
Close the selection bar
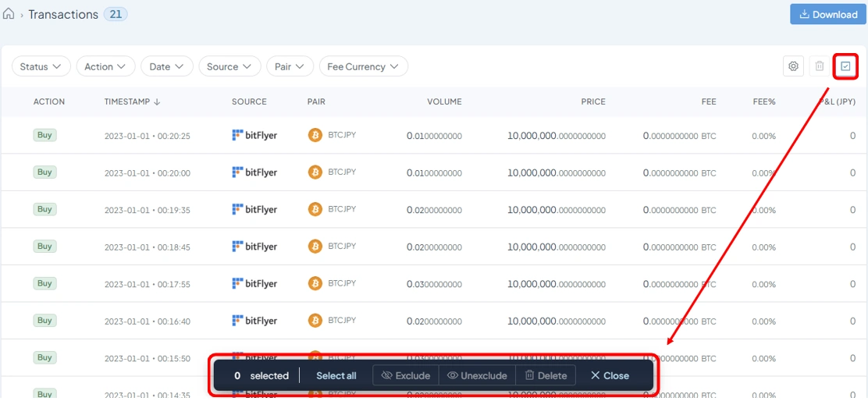pyautogui.click(x=610, y=375)
